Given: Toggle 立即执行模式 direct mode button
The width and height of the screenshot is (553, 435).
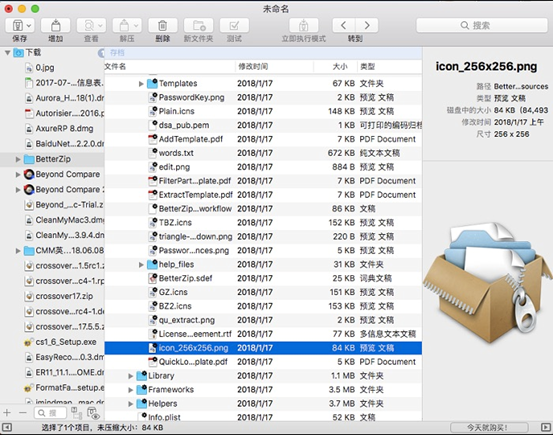Looking at the screenshot, I should (x=304, y=26).
